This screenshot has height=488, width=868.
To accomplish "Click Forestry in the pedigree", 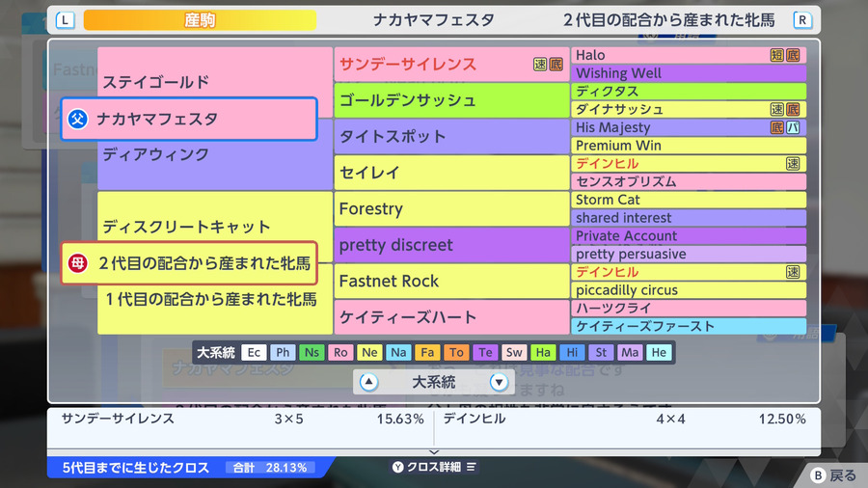I will pyautogui.click(x=451, y=208).
